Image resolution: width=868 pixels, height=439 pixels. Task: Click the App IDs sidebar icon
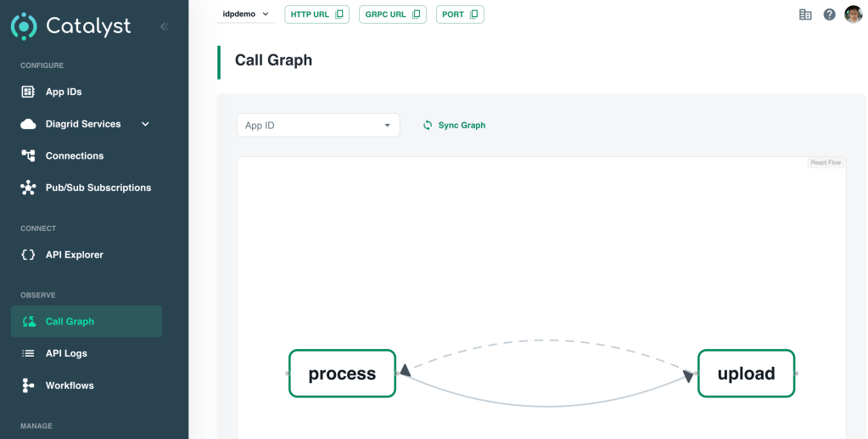pyautogui.click(x=28, y=92)
